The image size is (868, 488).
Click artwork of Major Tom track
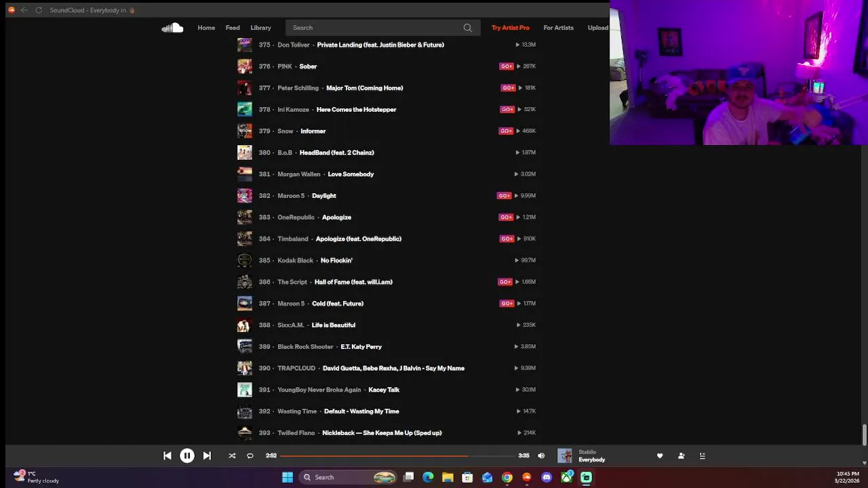[x=245, y=88]
